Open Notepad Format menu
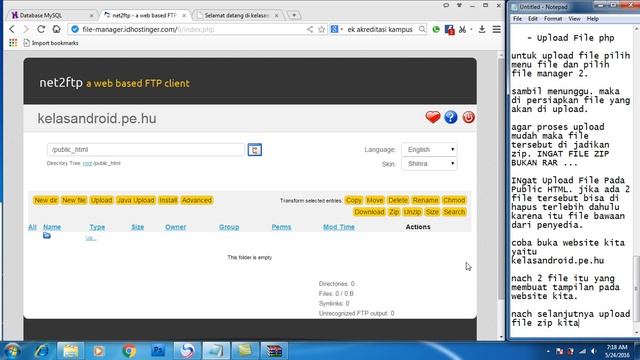The width and height of the screenshot is (640, 360). point(553,19)
